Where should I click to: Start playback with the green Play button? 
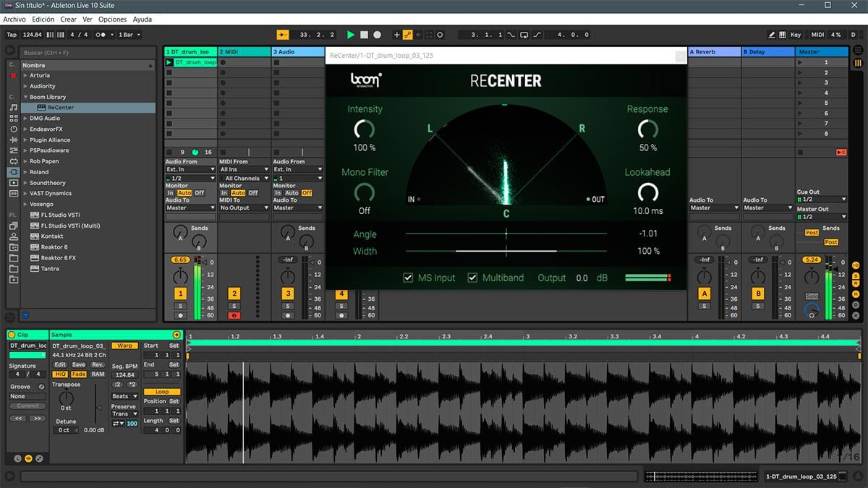351,35
